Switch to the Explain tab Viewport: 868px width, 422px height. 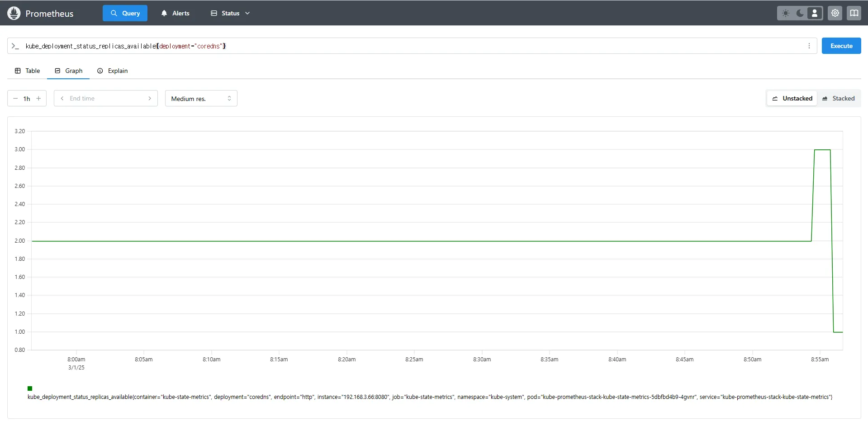(x=112, y=71)
